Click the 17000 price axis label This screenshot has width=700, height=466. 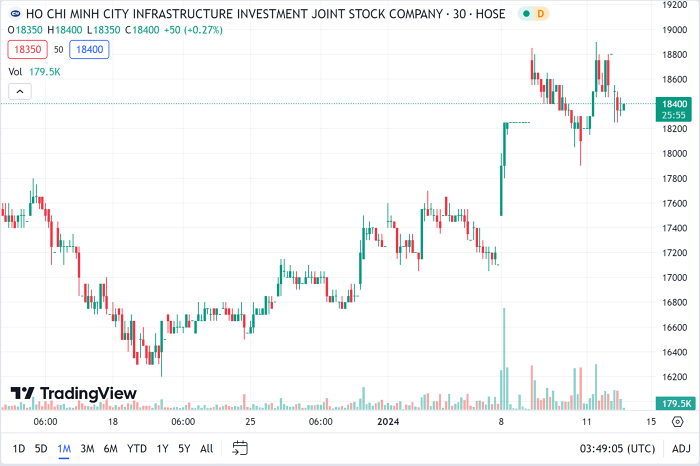[x=675, y=278]
